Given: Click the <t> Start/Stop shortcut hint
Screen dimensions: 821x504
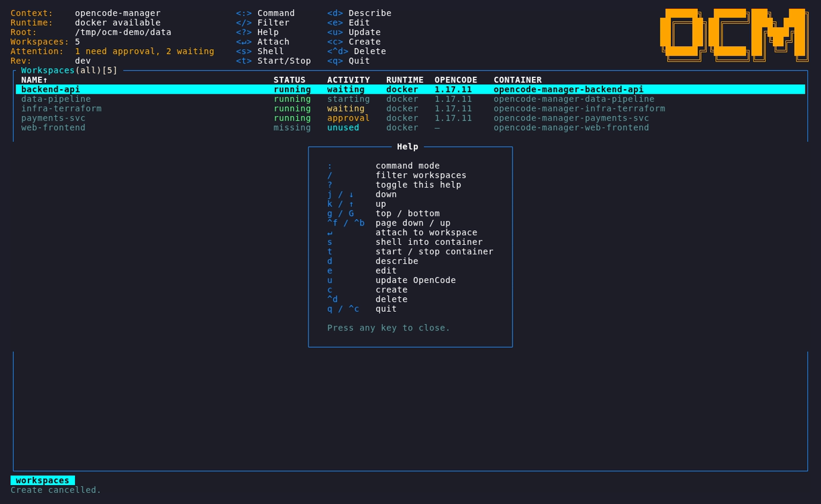Looking at the screenshot, I should click(273, 60).
